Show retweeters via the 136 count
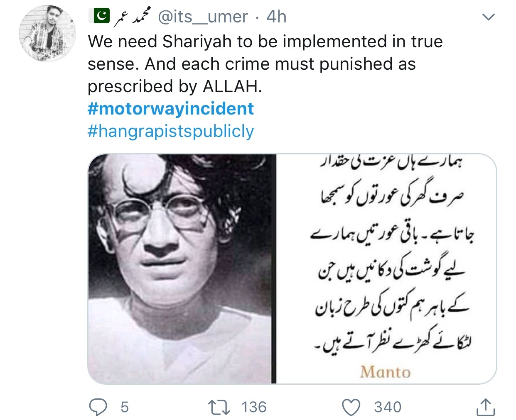 [254, 407]
